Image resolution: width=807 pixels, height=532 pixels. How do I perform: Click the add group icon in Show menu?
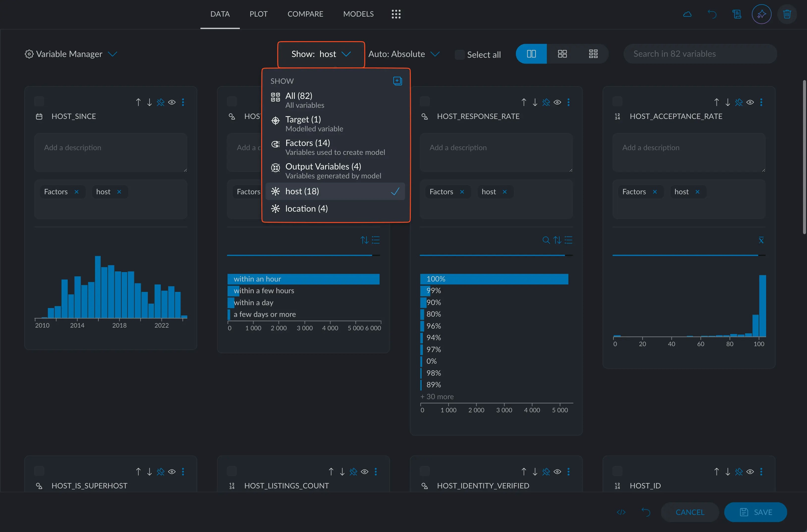[397, 81]
